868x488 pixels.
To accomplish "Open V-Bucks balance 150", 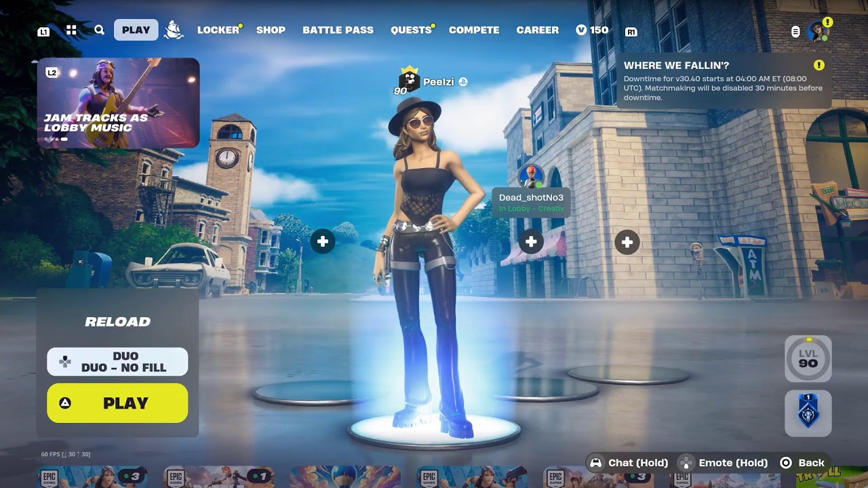I will [x=592, y=30].
